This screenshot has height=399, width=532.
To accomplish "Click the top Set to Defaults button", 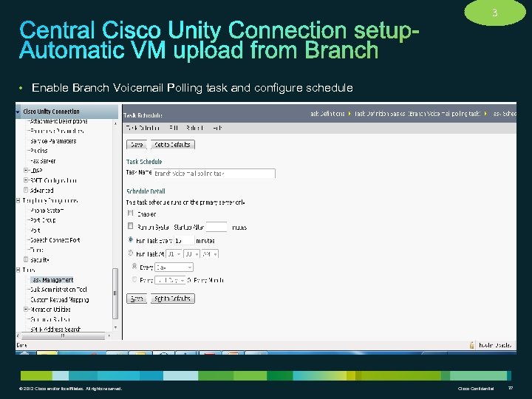I will tap(172, 145).
